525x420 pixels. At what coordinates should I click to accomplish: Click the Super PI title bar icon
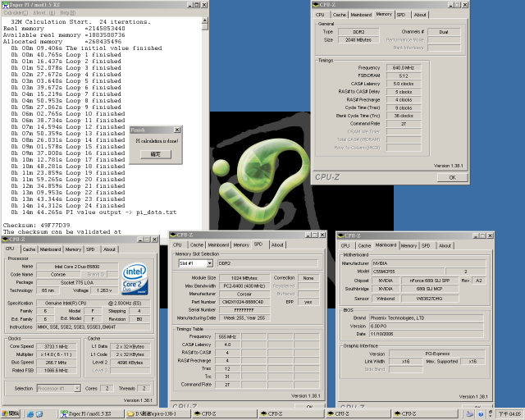point(5,5)
